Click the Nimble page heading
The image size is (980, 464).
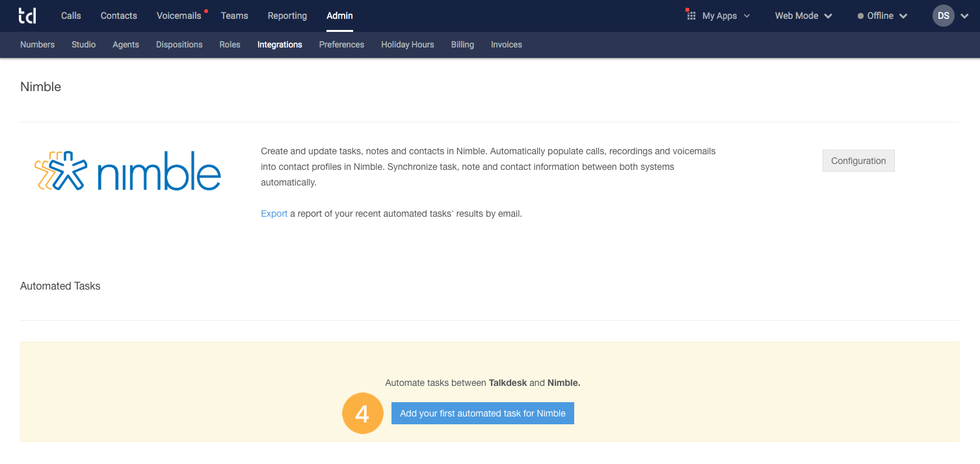(40, 87)
